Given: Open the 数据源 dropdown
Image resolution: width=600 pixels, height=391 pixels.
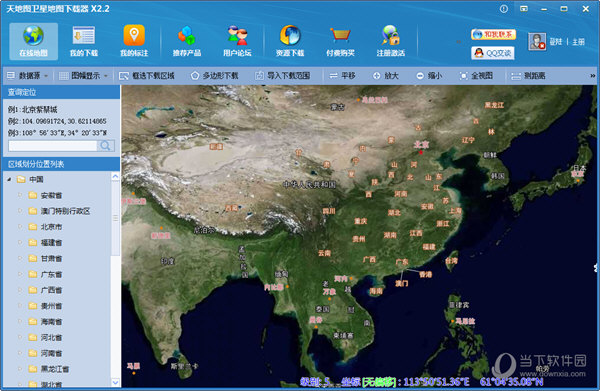Looking at the screenshot, I should [x=27, y=76].
